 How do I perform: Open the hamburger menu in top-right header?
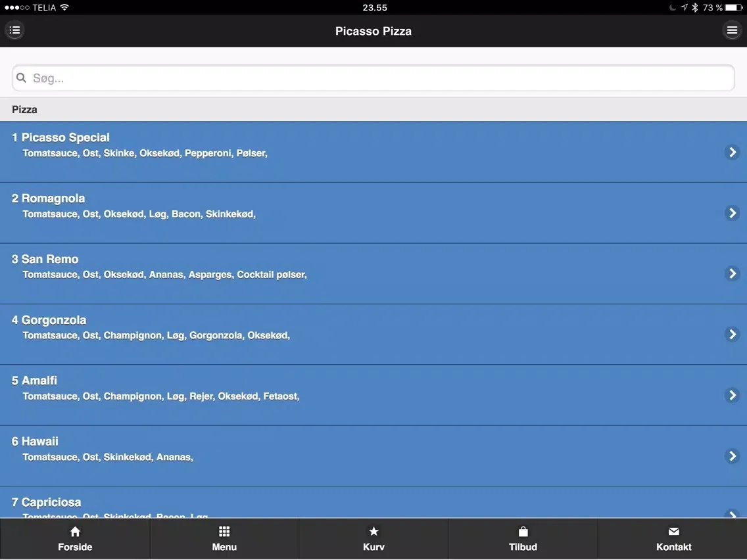(732, 30)
